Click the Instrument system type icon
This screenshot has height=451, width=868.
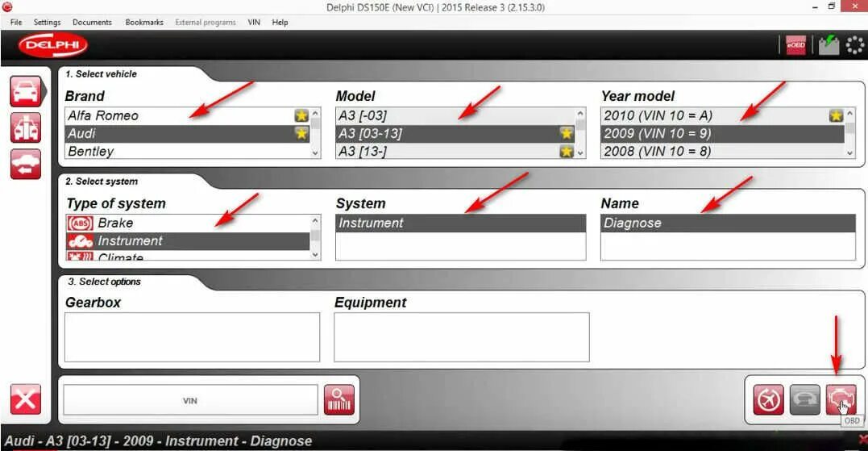(x=81, y=241)
